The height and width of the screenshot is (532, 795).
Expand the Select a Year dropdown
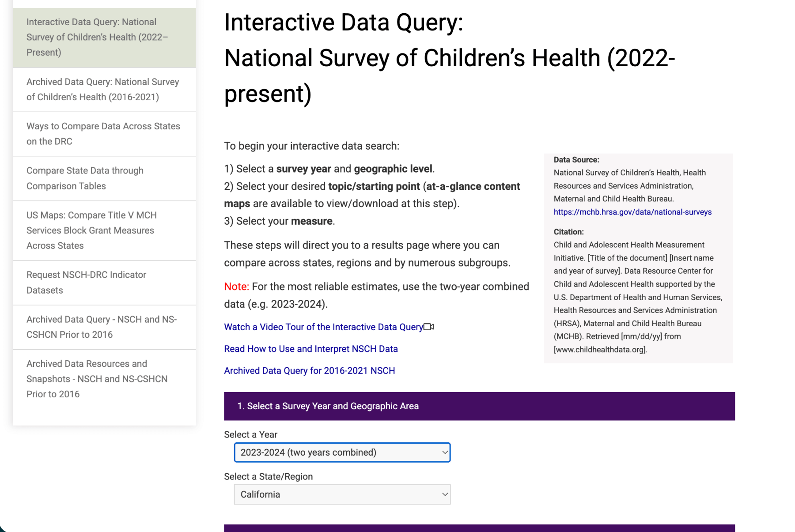tap(342, 453)
